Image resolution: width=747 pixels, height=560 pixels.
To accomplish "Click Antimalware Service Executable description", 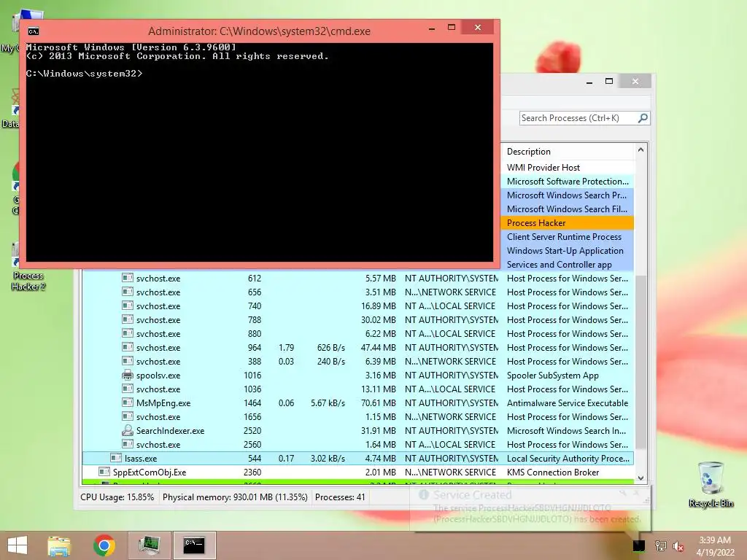I will coord(568,402).
